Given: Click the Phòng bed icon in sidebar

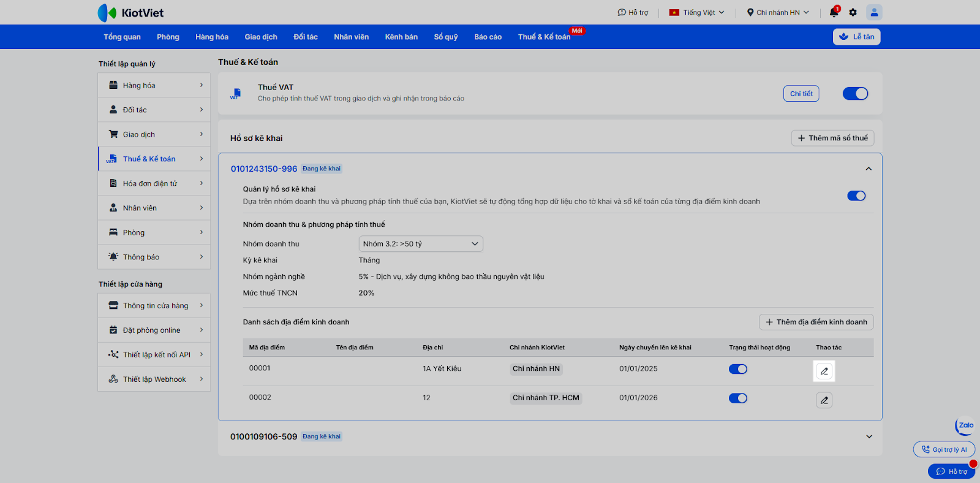Looking at the screenshot, I should point(113,232).
